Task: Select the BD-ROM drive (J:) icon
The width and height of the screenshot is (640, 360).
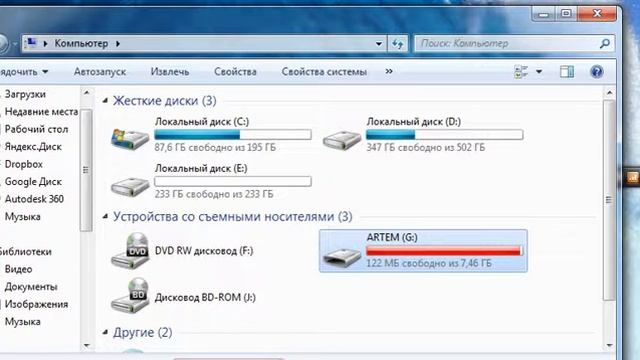Action: [130, 296]
